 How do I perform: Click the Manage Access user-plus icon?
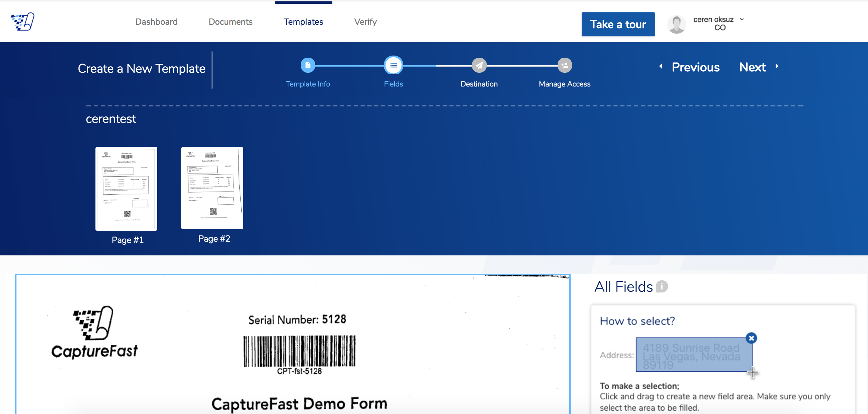coord(564,65)
